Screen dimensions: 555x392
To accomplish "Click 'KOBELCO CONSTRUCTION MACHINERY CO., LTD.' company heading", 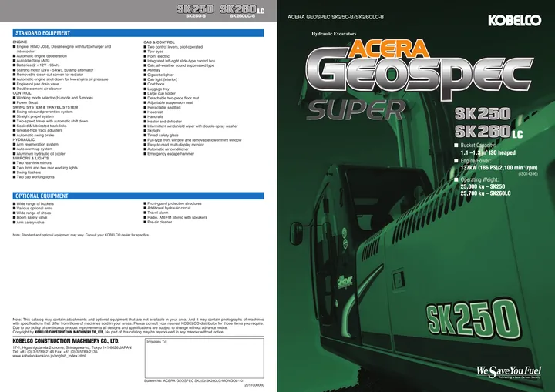I will [x=66, y=341].
